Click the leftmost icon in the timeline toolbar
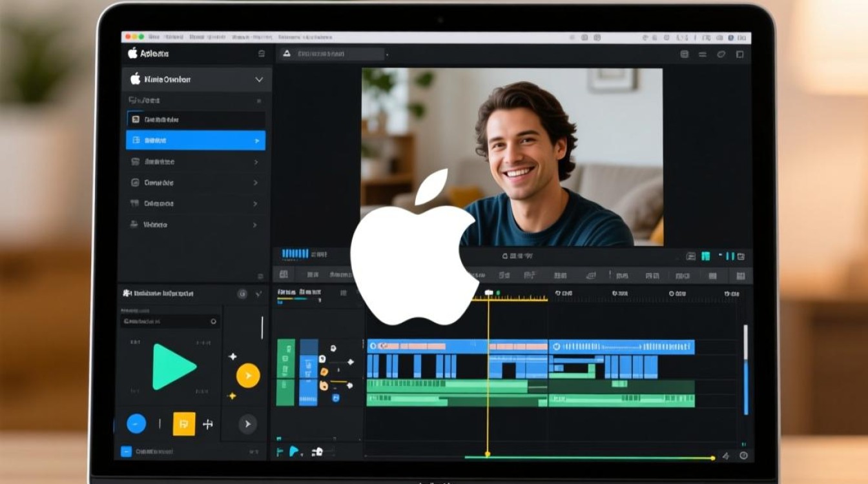The height and width of the screenshot is (484, 868). coord(283,275)
